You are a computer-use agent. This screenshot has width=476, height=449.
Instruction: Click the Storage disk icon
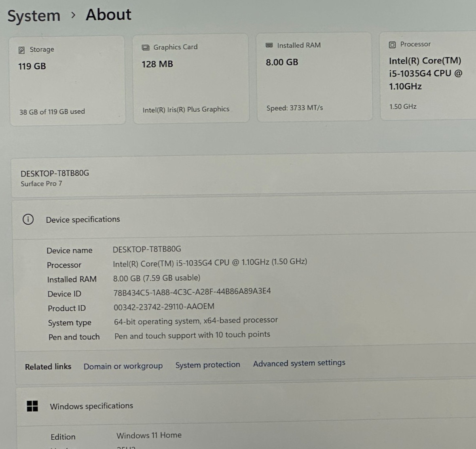[21, 50]
